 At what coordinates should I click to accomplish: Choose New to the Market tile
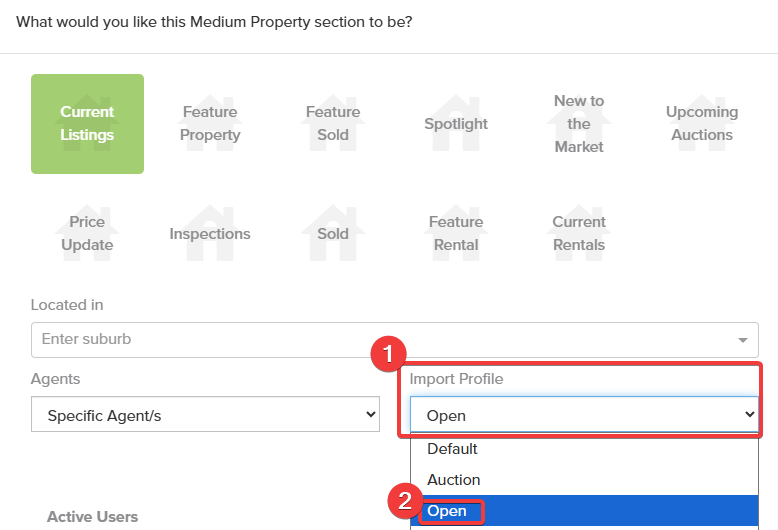click(x=579, y=124)
